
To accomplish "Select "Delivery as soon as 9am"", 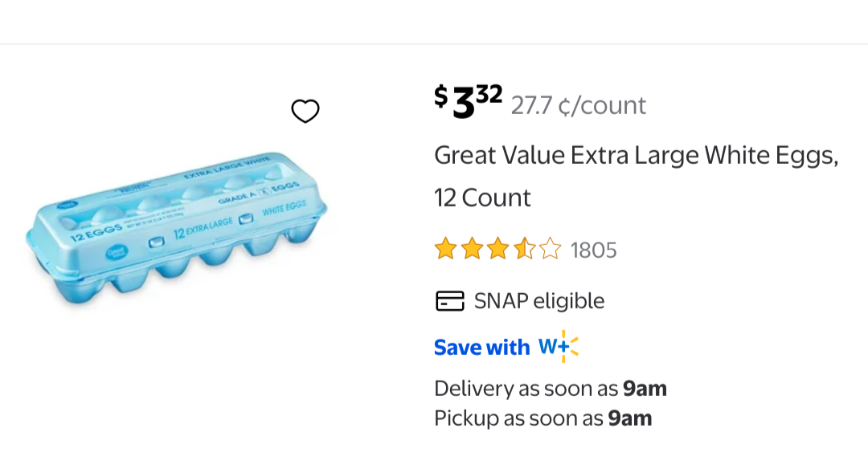I will pos(551,389).
